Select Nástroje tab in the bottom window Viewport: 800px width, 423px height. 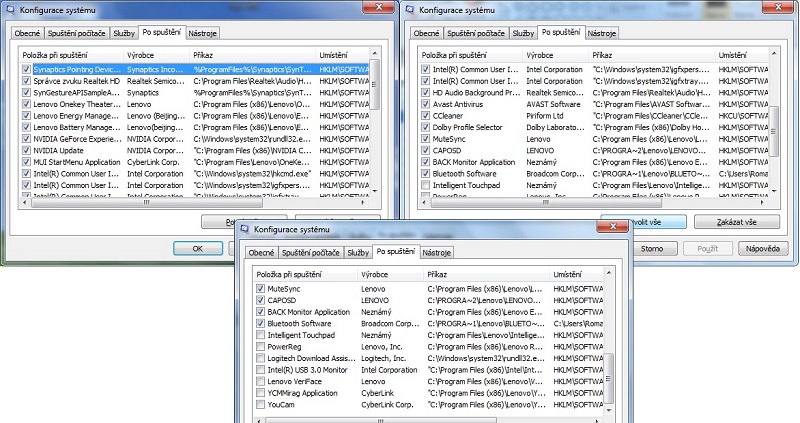pos(437,253)
